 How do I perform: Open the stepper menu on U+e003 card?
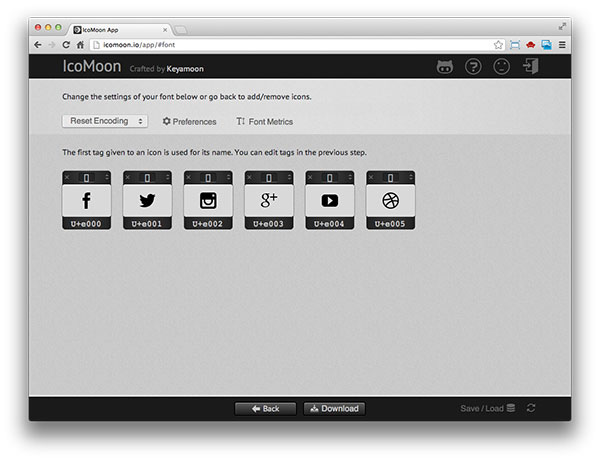point(289,177)
